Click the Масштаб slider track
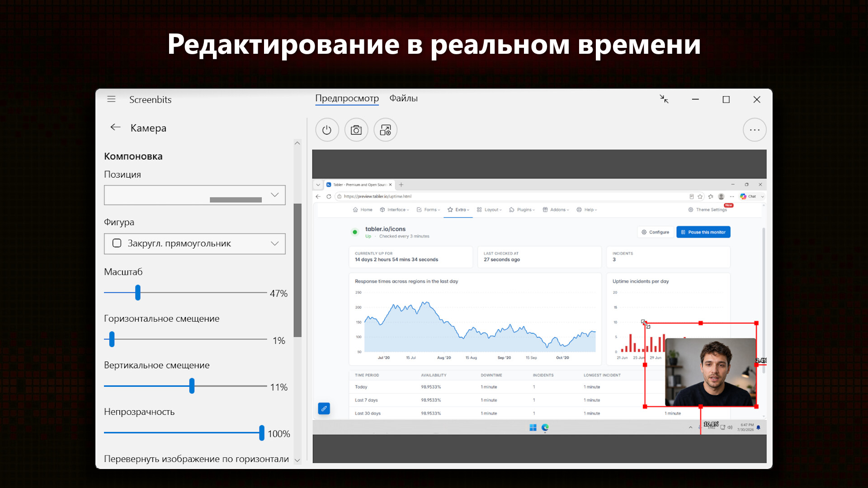 click(185, 293)
